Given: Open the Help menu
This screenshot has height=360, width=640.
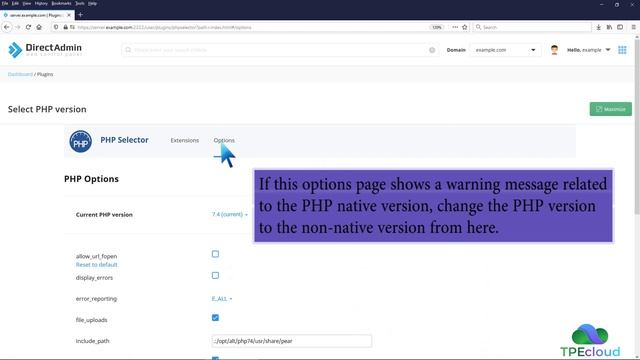Looking at the screenshot, I should tap(93, 3).
